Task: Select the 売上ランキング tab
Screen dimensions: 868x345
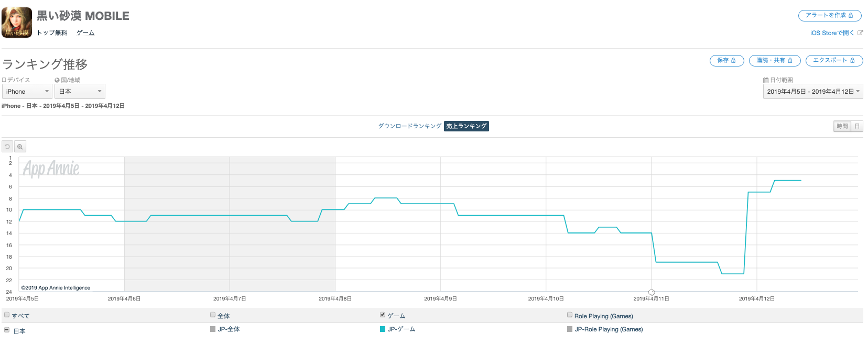Action: (x=466, y=126)
